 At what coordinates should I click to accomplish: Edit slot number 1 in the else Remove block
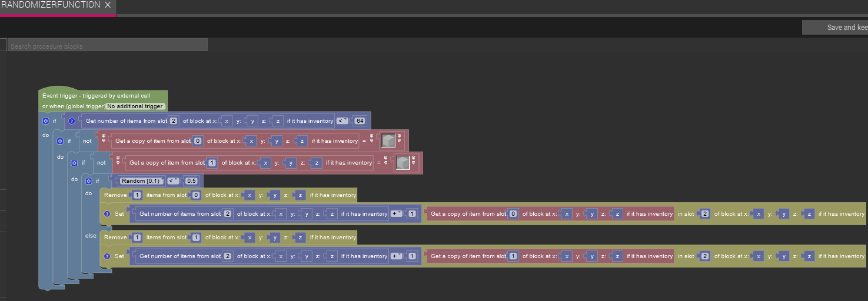(x=196, y=238)
